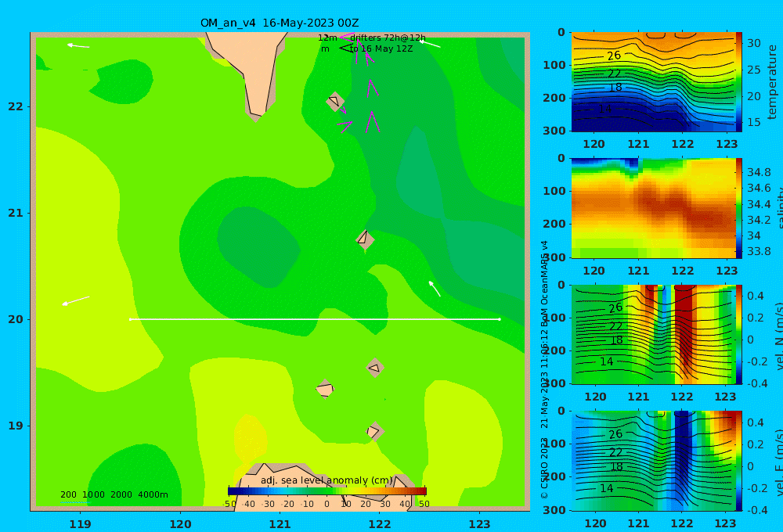Click the 26 contour label in temperature panel

coord(614,56)
